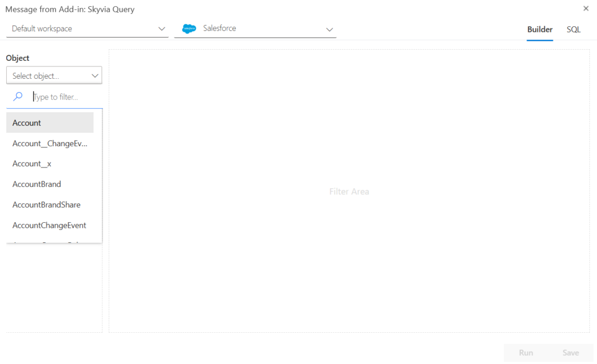Image resolution: width=597 pixels, height=364 pixels.
Task: Pick the Account__x object
Action: pos(32,164)
